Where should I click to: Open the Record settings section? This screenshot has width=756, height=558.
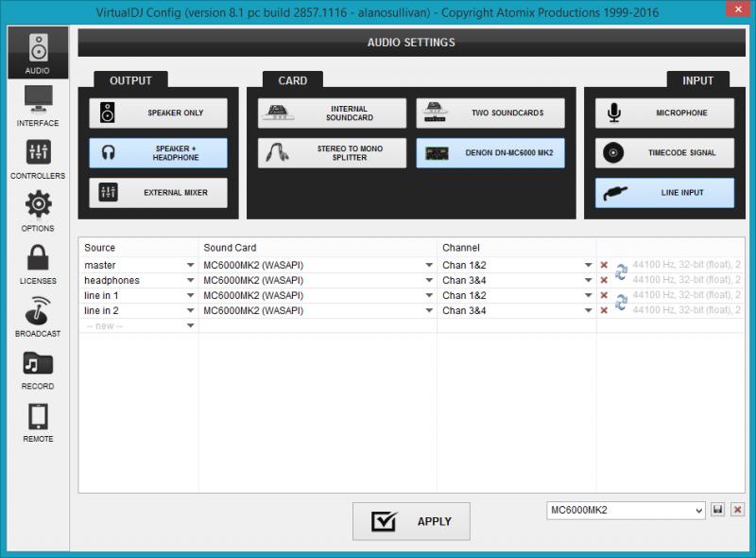click(38, 370)
